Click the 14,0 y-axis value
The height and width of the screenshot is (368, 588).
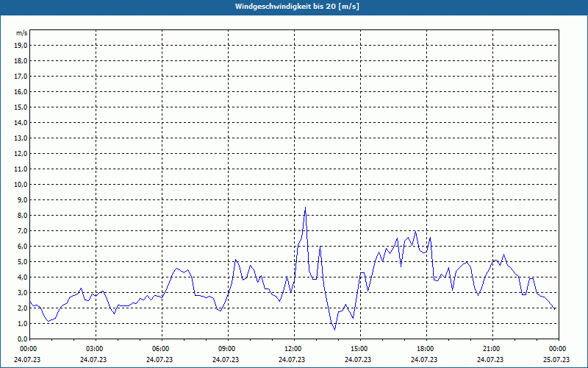[21, 122]
